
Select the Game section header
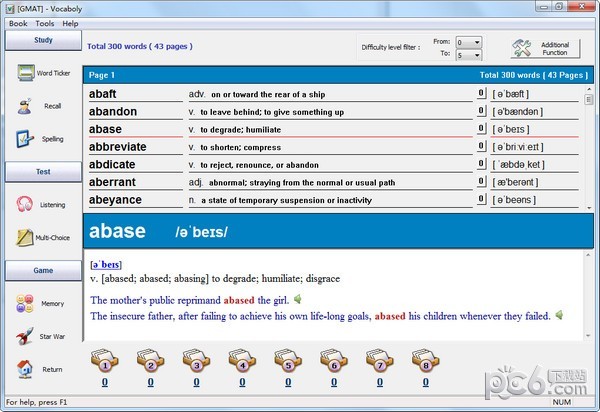coord(43,270)
